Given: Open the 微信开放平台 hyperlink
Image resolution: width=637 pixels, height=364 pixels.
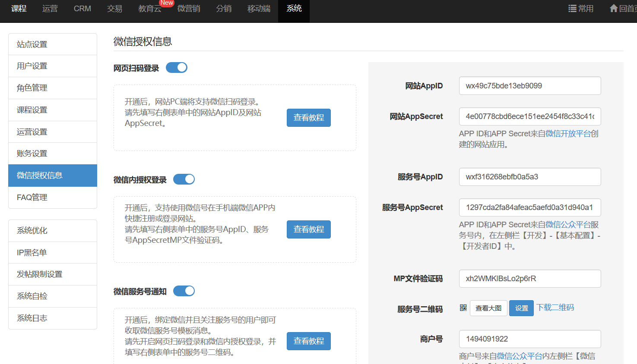Looking at the screenshot, I should [568, 134].
